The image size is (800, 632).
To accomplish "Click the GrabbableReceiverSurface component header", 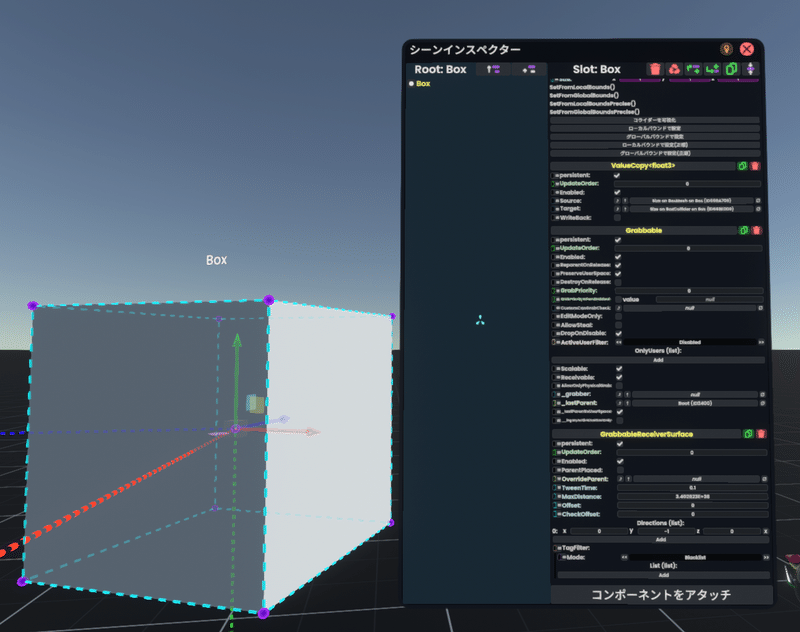I will coord(646,434).
